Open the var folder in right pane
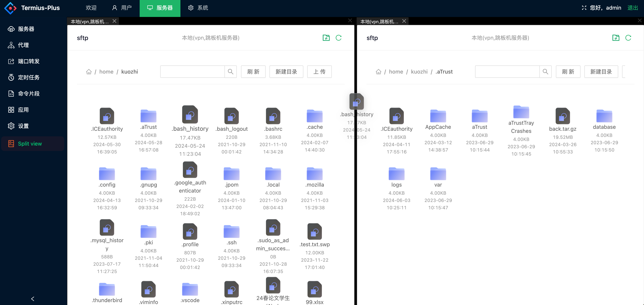This screenshot has height=305, width=644. [x=438, y=174]
